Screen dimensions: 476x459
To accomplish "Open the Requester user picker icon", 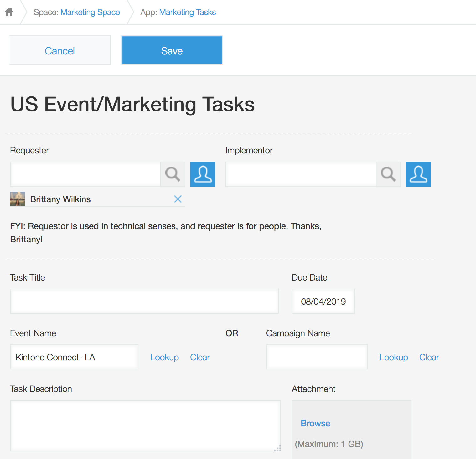I will coord(203,174).
